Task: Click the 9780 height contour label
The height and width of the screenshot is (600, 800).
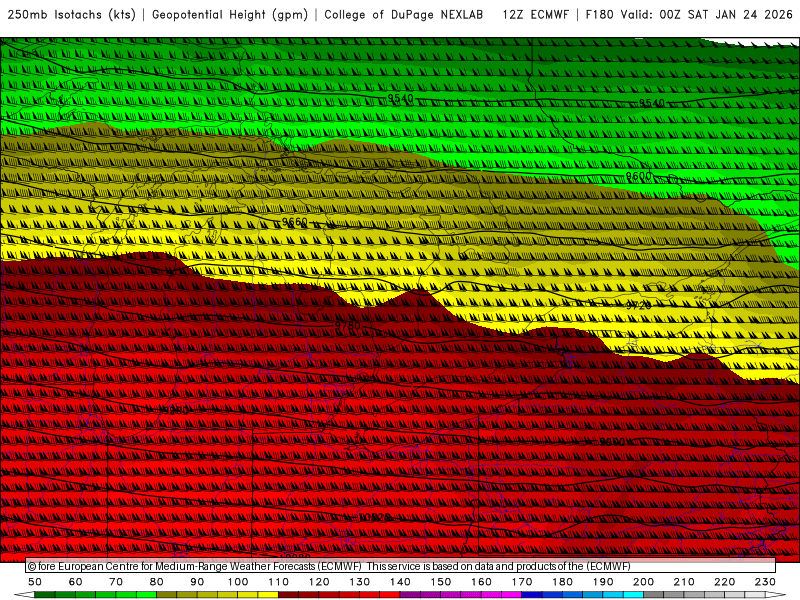Action: [347, 326]
